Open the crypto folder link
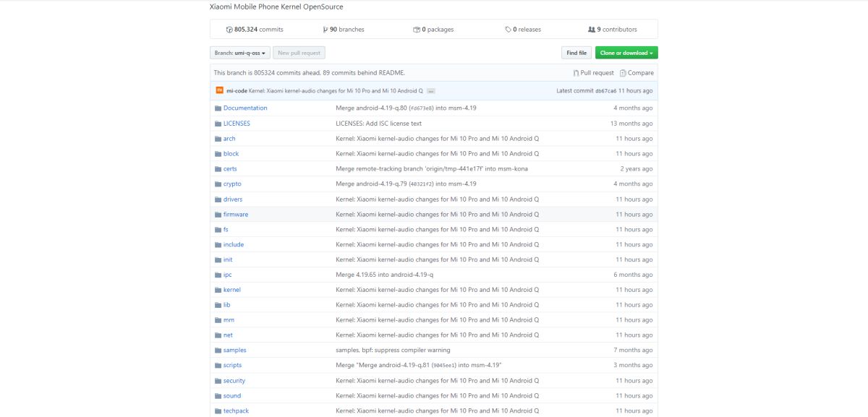868x417 pixels. 232,184
